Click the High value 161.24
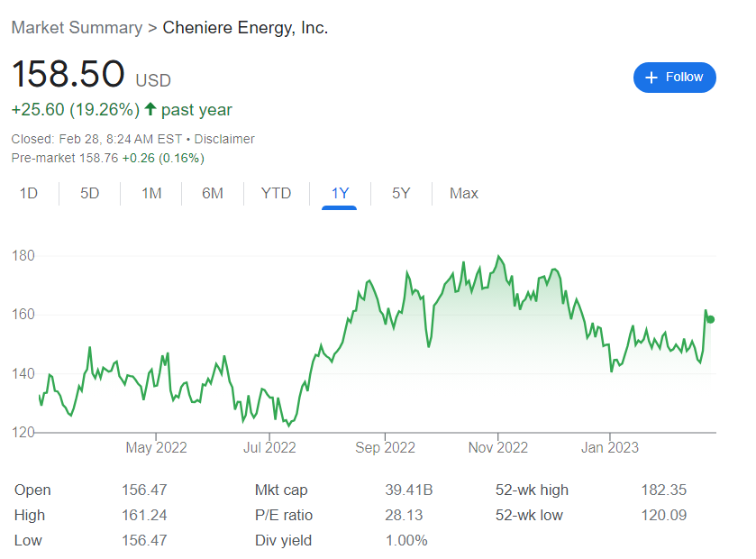This screenshot has width=756, height=559. click(144, 515)
